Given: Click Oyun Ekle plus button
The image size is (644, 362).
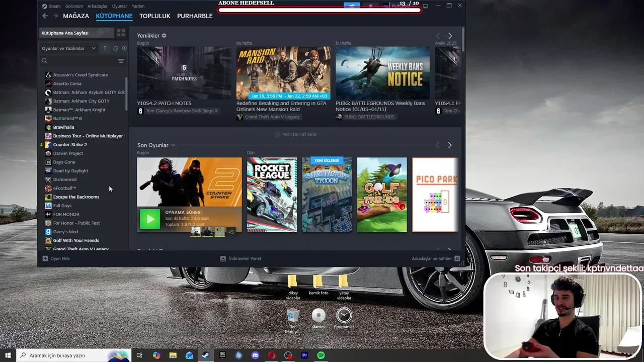Looking at the screenshot, I should 56,258.
